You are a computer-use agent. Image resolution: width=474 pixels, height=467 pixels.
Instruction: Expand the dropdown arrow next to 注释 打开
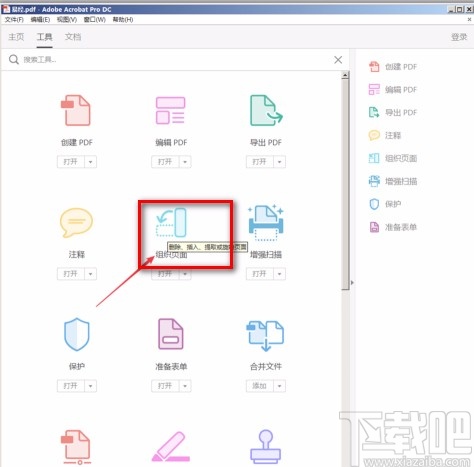pos(90,274)
